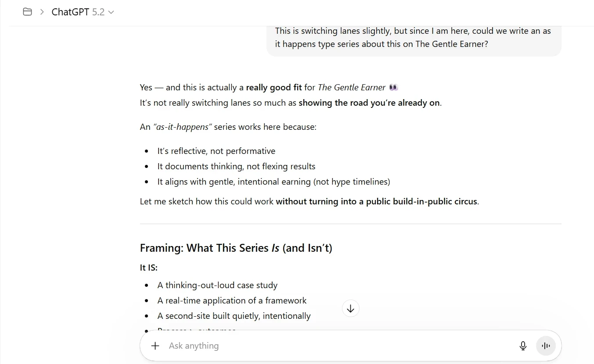Click the bold phrase "showing the road you're already on"
594x364 pixels.
click(369, 103)
